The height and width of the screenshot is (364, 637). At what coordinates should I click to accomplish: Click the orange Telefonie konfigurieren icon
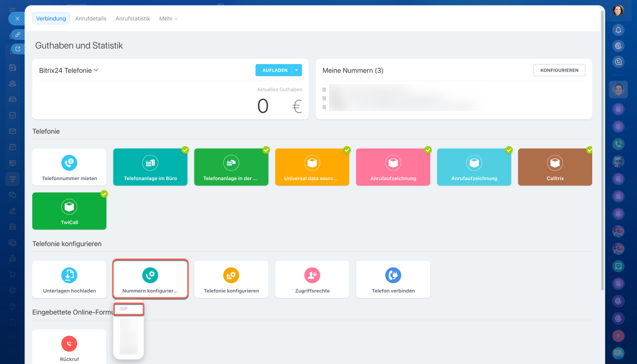[x=231, y=275]
